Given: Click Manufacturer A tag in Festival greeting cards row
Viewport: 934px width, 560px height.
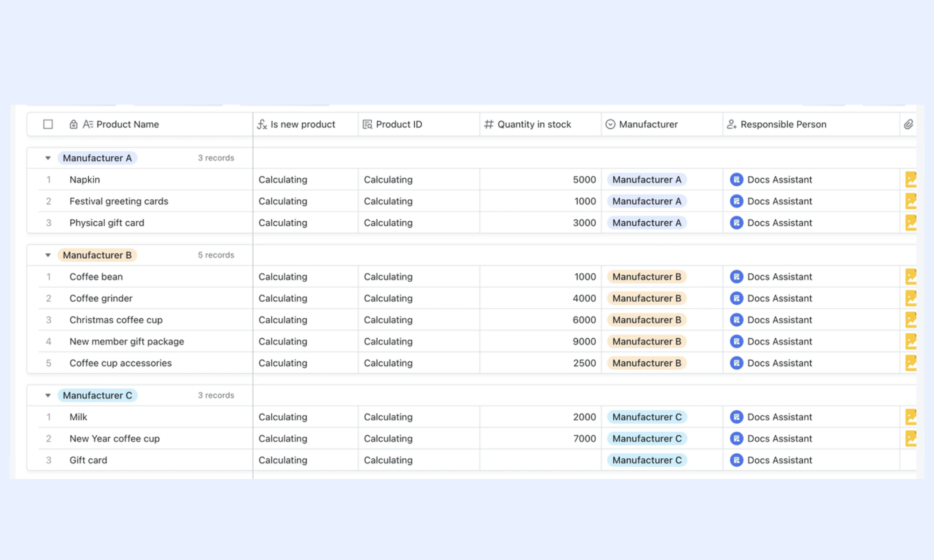Looking at the screenshot, I should click(x=647, y=201).
